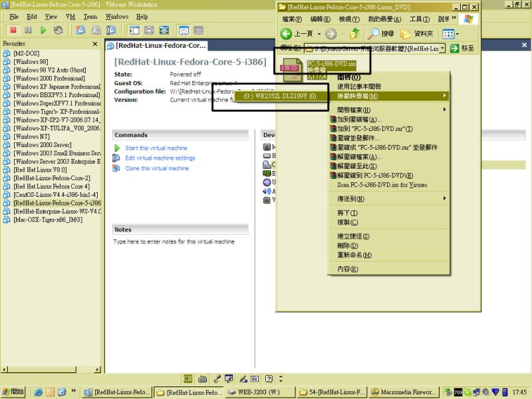532x399 pixels.
Task: Click Edit virtual machine settings link
Action: pos(160,158)
